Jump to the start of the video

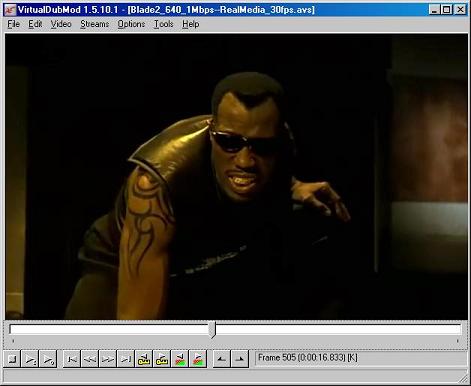coord(72,359)
